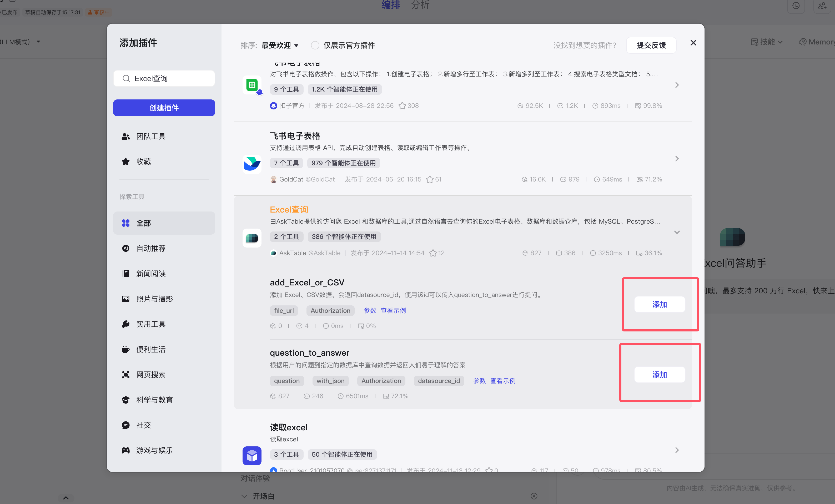Select News Reading book icon
835x504 pixels.
(126, 274)
